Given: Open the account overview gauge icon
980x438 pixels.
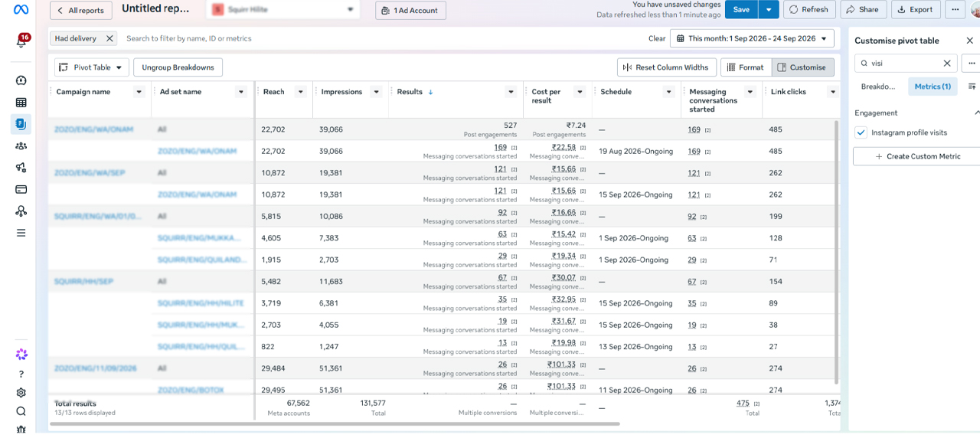Looking at the screenshot, I should (x=21, y=80).
